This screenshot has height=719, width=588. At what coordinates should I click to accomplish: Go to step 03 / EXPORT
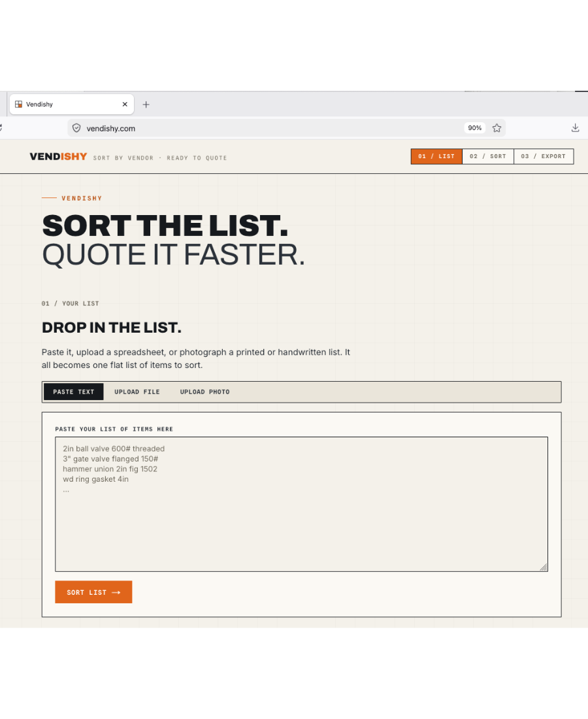pos(544,156)
